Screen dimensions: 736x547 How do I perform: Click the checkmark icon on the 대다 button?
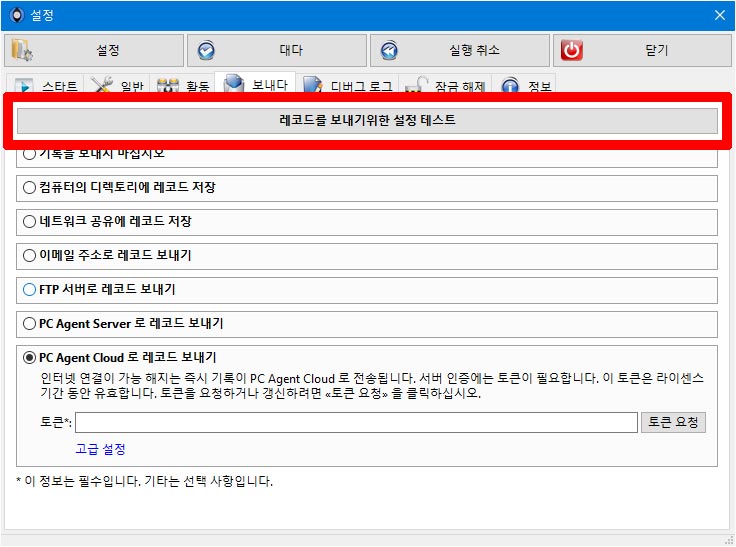point(206,50)
